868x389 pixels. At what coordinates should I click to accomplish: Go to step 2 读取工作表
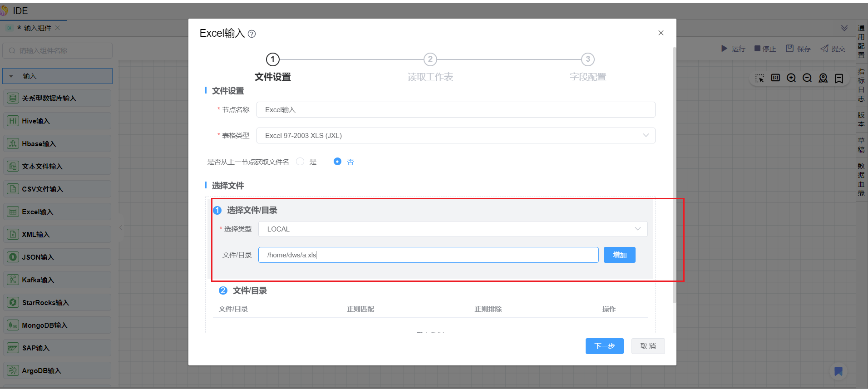(430, 59)
